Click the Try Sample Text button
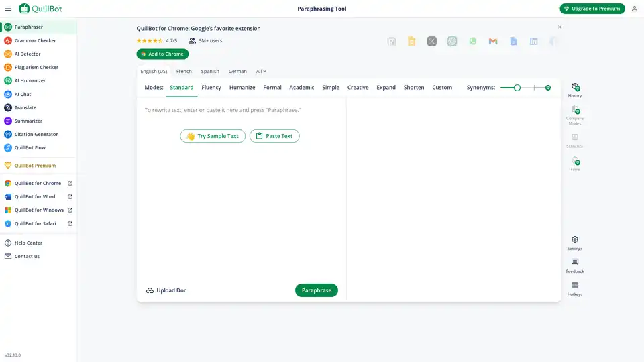The width and height of the screenshot is (644, 362). click(x=212, y=136)
